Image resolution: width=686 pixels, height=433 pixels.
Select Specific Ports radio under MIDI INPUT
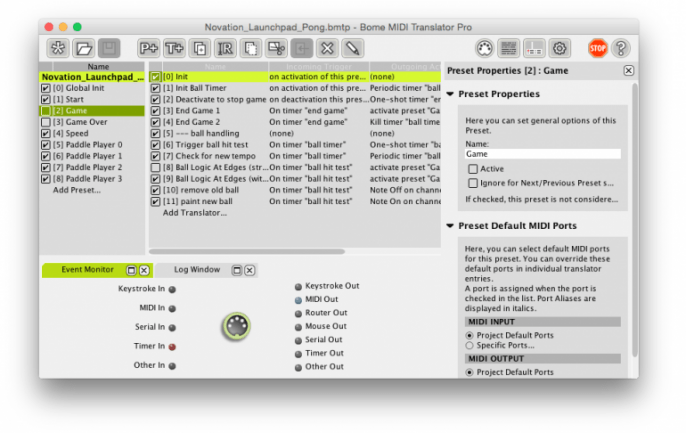470,346
